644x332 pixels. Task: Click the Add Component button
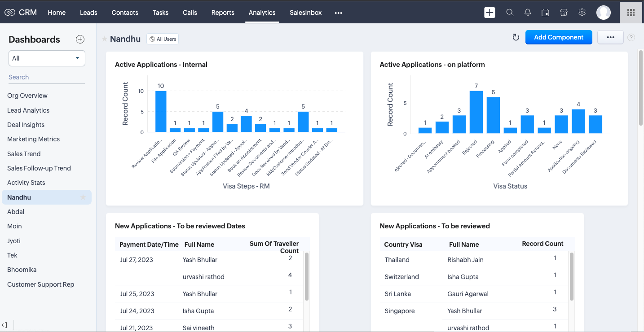(559, 37)
